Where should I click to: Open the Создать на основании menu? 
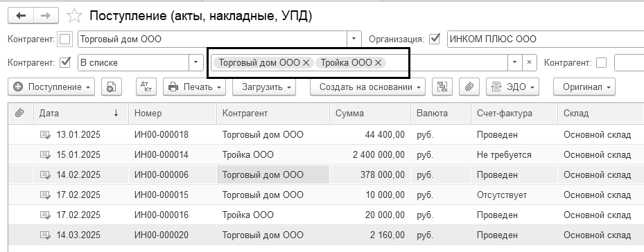367,87
